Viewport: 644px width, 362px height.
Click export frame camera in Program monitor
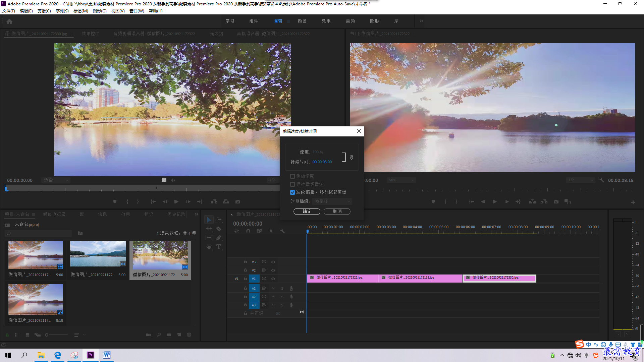556,202
